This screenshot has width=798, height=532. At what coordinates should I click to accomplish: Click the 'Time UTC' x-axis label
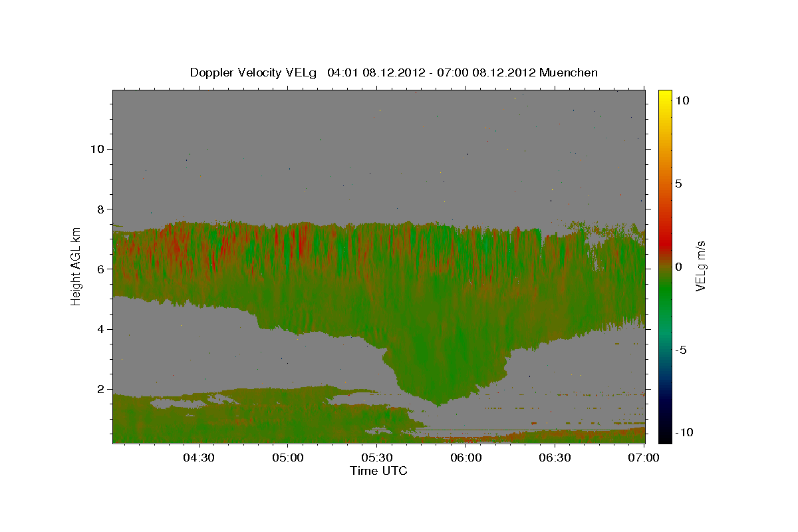[378, 471]
